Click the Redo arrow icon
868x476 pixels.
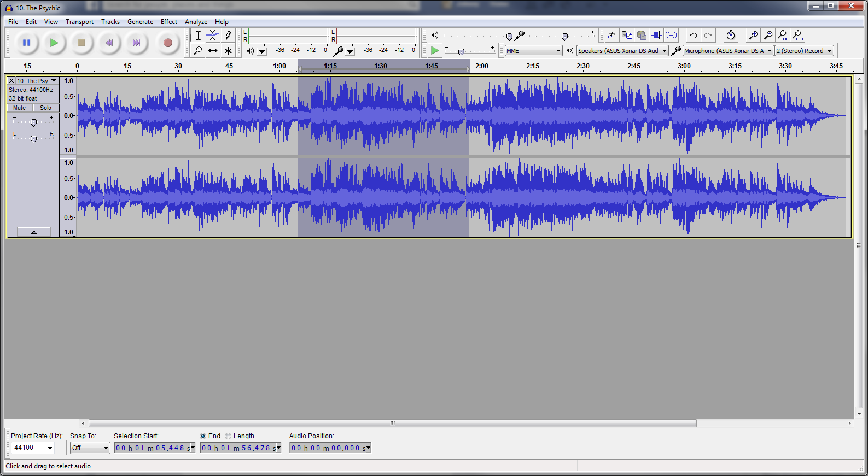point(708,35)
